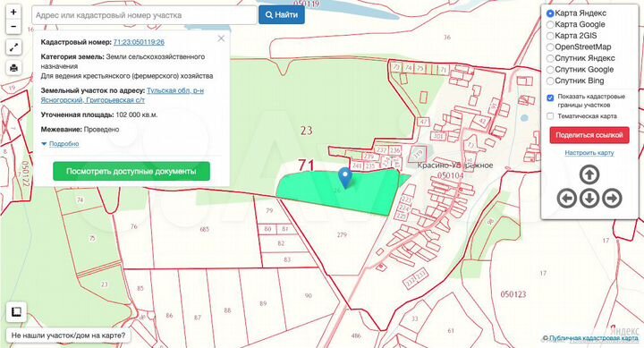The image size is (644, 348).
Task: Print the map via printer icon
Action: [x=13, y=68]
